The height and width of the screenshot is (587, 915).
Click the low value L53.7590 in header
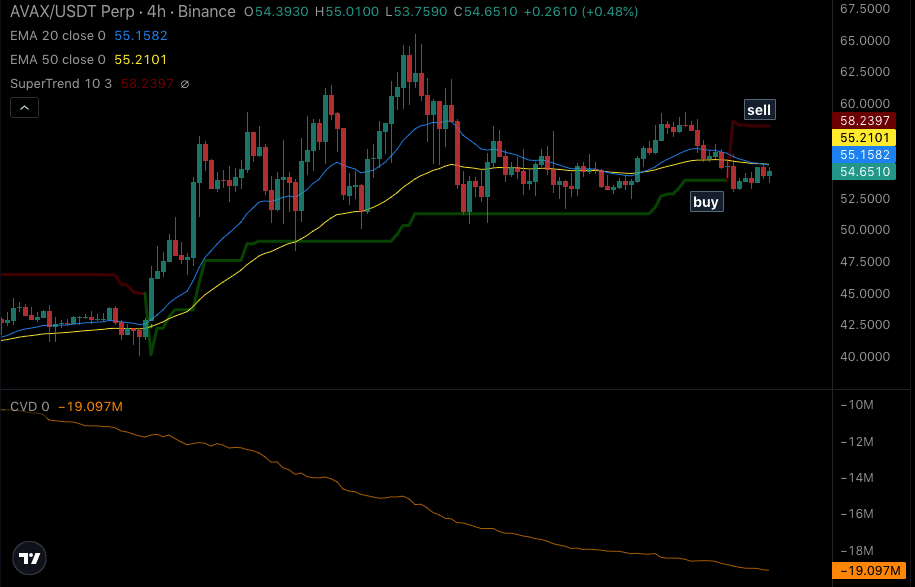click(x=417, y=12)
